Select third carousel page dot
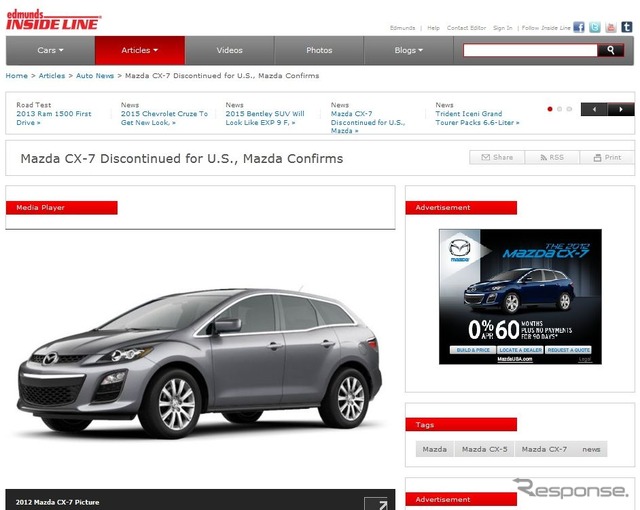The height and width of the screenshot is (510, 640). point(569,109)
